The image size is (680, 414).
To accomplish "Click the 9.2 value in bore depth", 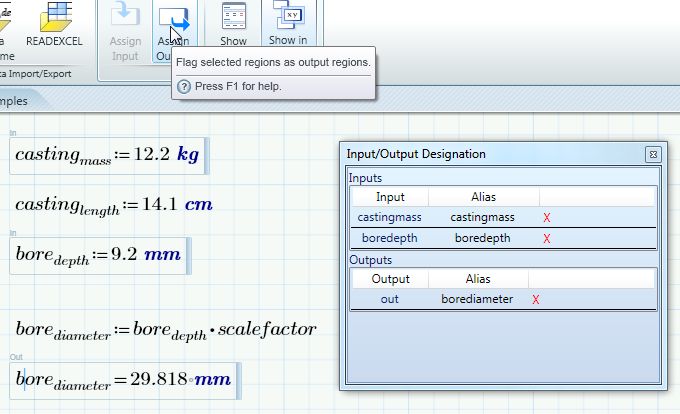I will pos(124,254).
